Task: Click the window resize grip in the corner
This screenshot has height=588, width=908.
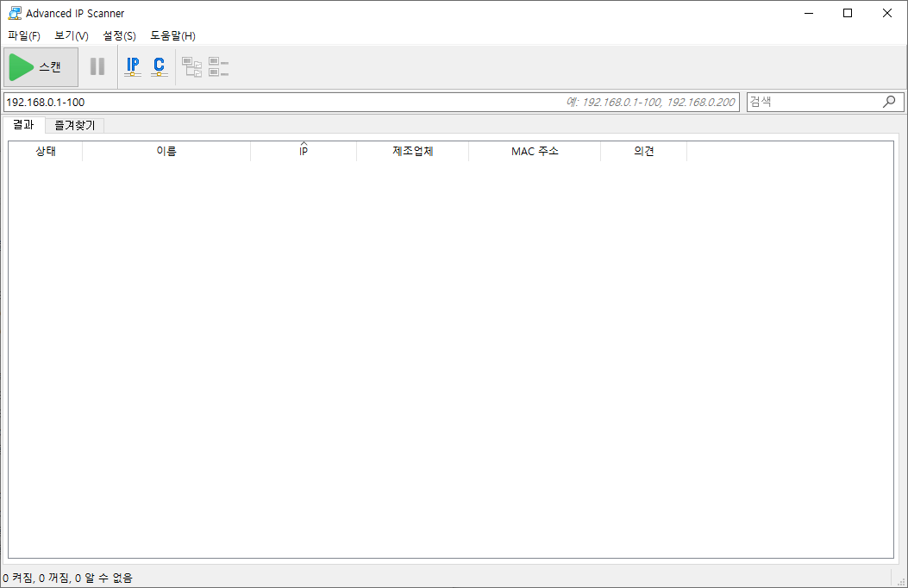Action: pyautogui.click(x=900, y=580)
